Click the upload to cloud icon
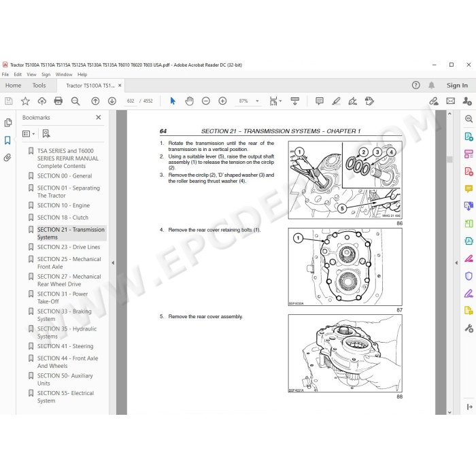476x476 pixels. (42, 101)
